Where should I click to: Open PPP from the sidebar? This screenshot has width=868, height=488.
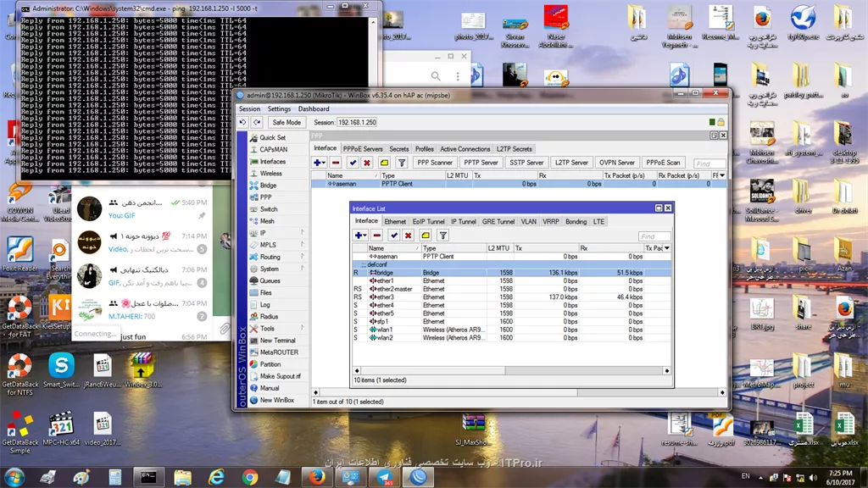coord(265,197)
